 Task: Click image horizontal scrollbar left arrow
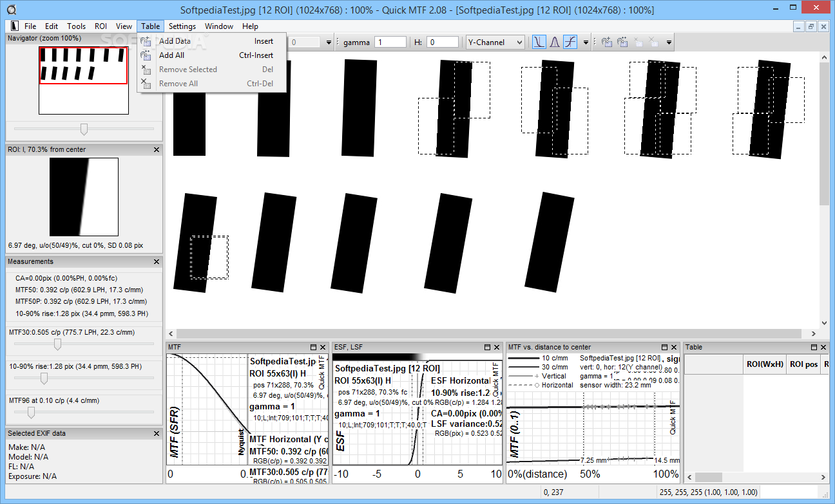[171, 333]
